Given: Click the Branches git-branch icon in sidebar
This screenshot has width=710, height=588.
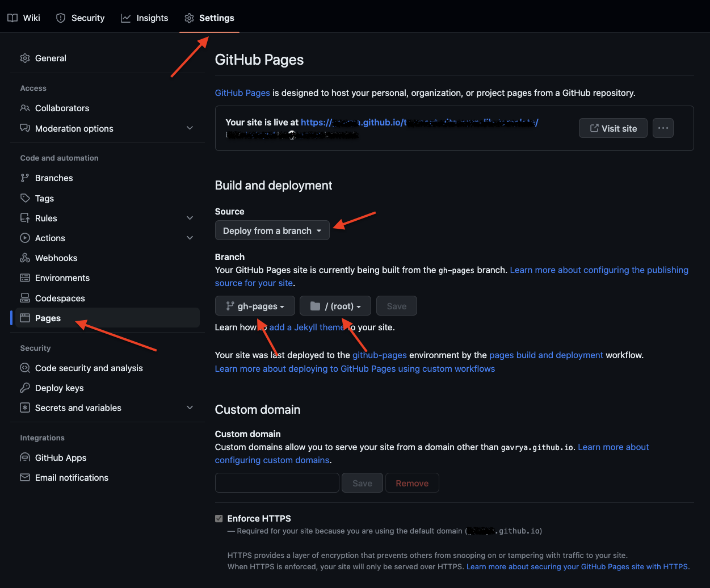Looking at the screenshot, I should point(25,178).
